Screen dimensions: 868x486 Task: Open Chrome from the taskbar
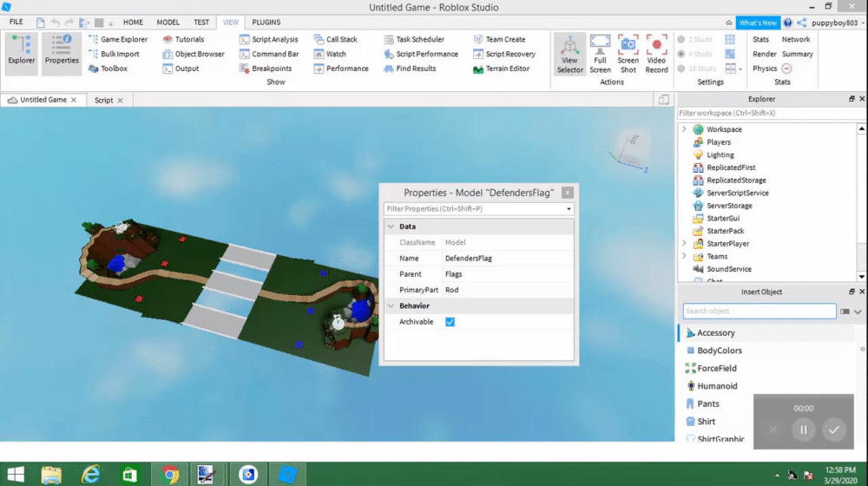[170, 475]
